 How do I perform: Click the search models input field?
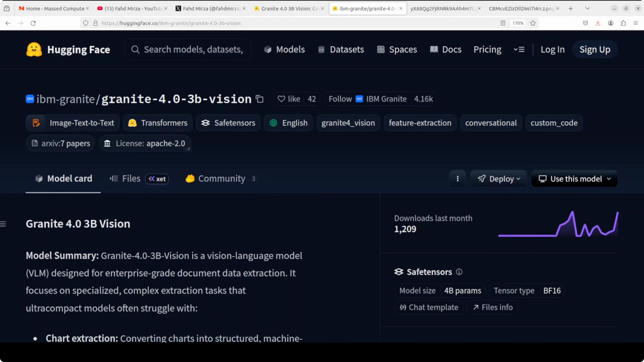[193, 49]
